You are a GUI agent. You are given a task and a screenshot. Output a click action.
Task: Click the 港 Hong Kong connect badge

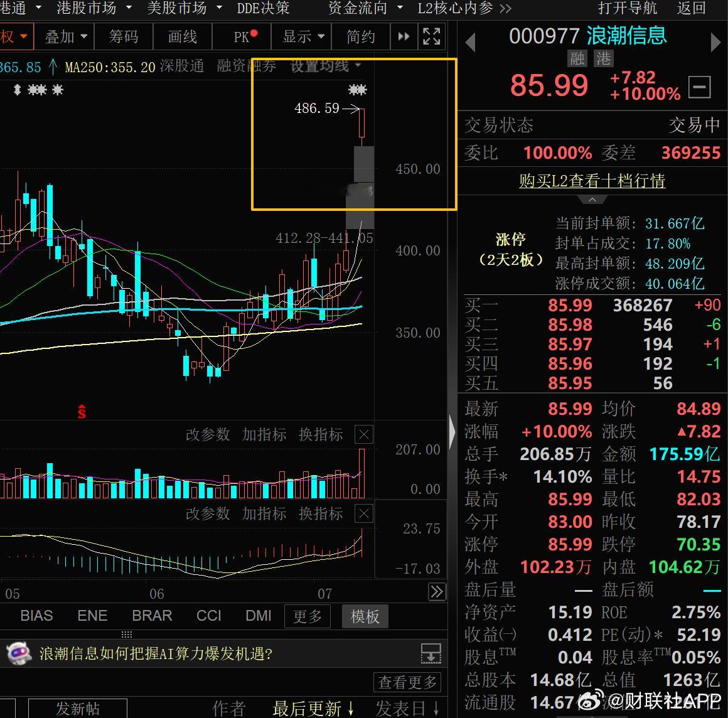(604, 58)
